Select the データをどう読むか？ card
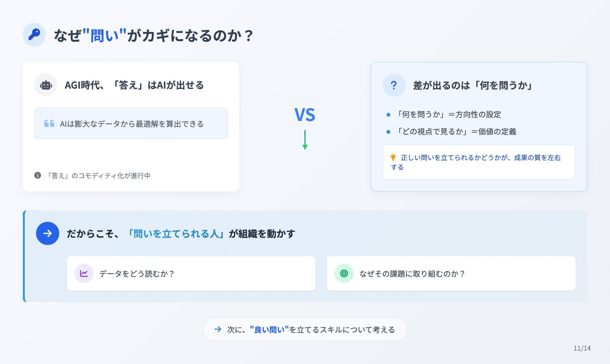Image resolution: width=610 pixels, height=364 pixels. (191, 273)
